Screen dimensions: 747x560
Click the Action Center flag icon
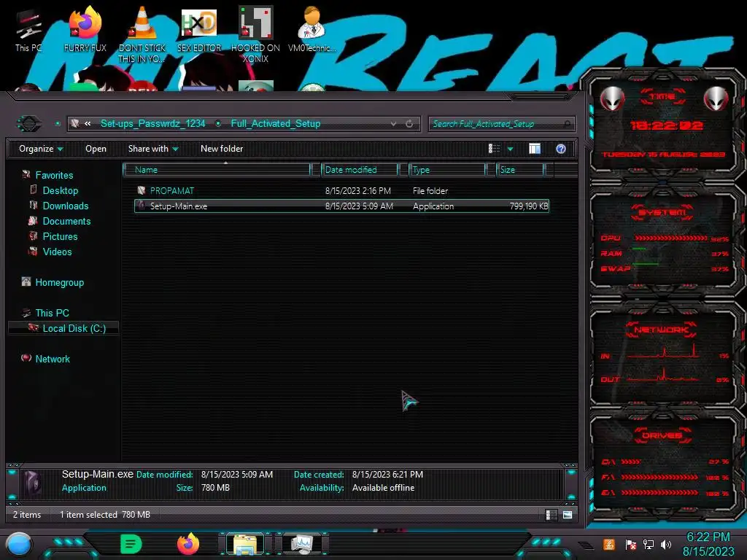631,544
